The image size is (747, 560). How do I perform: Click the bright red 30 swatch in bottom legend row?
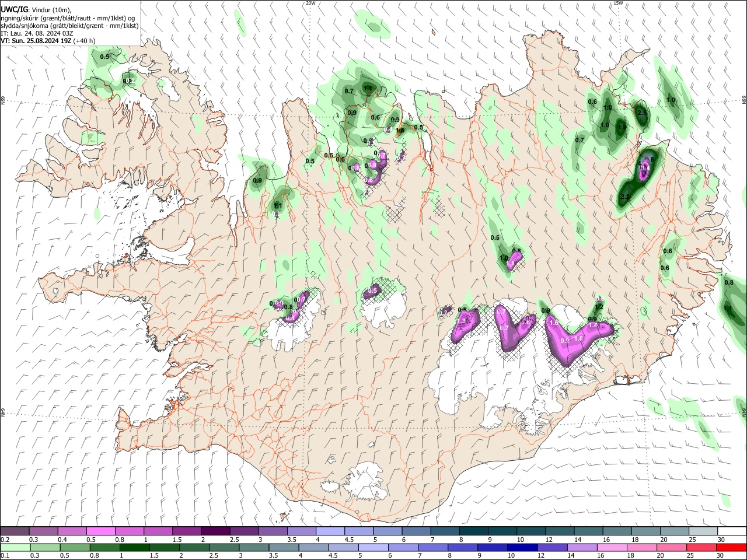(x=732, y=548)
